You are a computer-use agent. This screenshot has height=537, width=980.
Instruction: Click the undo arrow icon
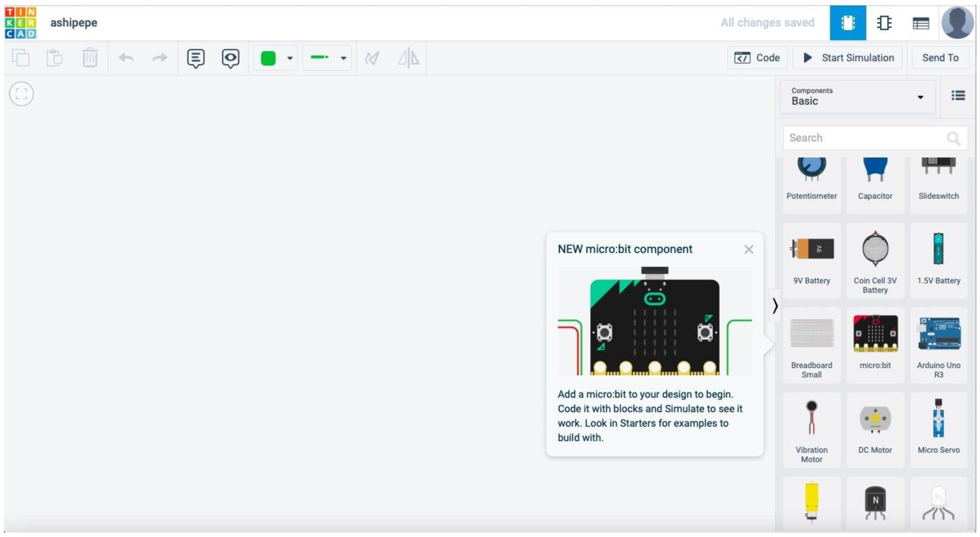click(126, 58)
